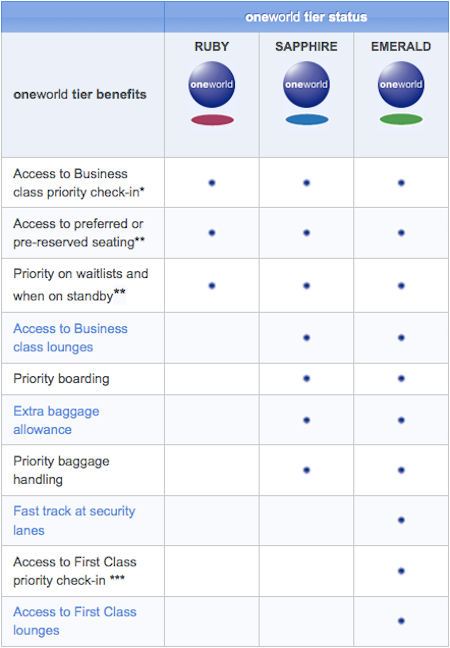Click the red Ruby oval swatch
The height and width of the screenshot is (648, 450).
(212, 120)
